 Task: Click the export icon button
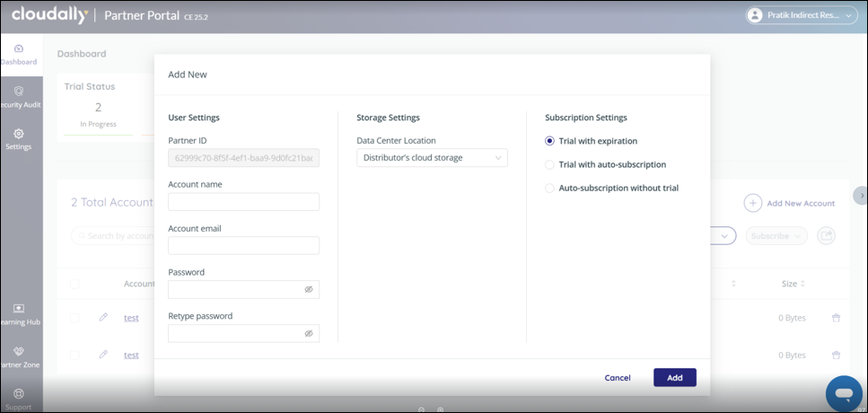click(826, 236)
